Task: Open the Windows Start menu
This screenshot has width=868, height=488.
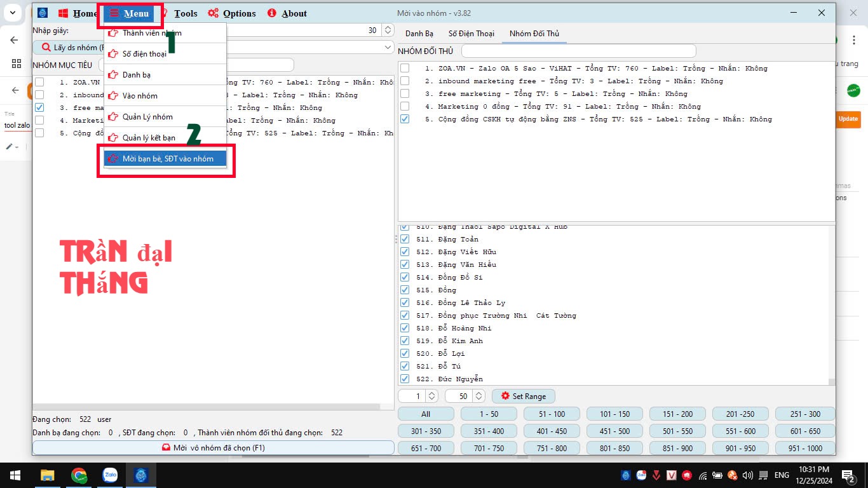Action: (x=15, y=475)
